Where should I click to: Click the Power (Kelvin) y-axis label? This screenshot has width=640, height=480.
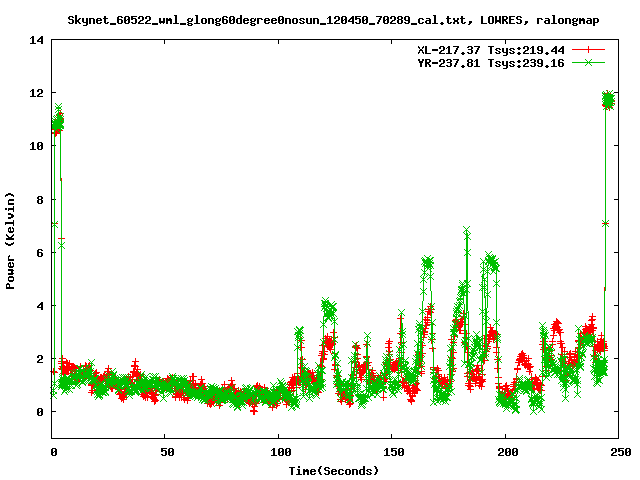[10, 241]
